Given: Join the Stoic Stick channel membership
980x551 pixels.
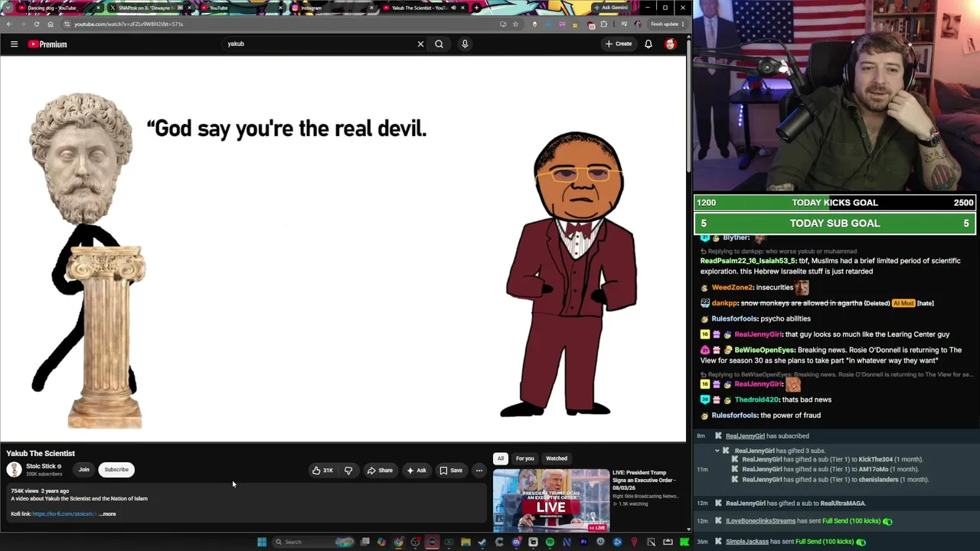Looking at the screenshot, I should pos(84,470).
